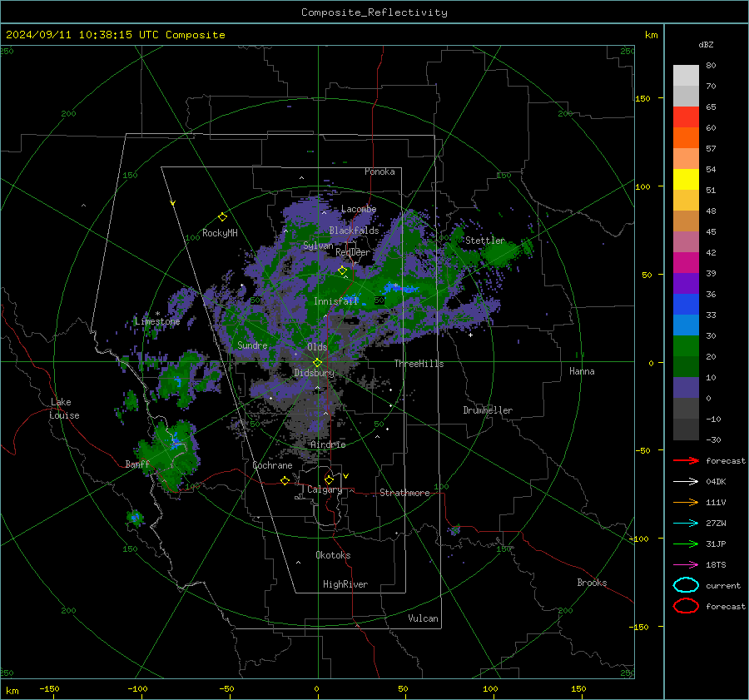Viewport: 749px width, 700px height.
Task: Click the Hanna town label
Action: (x=582, y=371)
